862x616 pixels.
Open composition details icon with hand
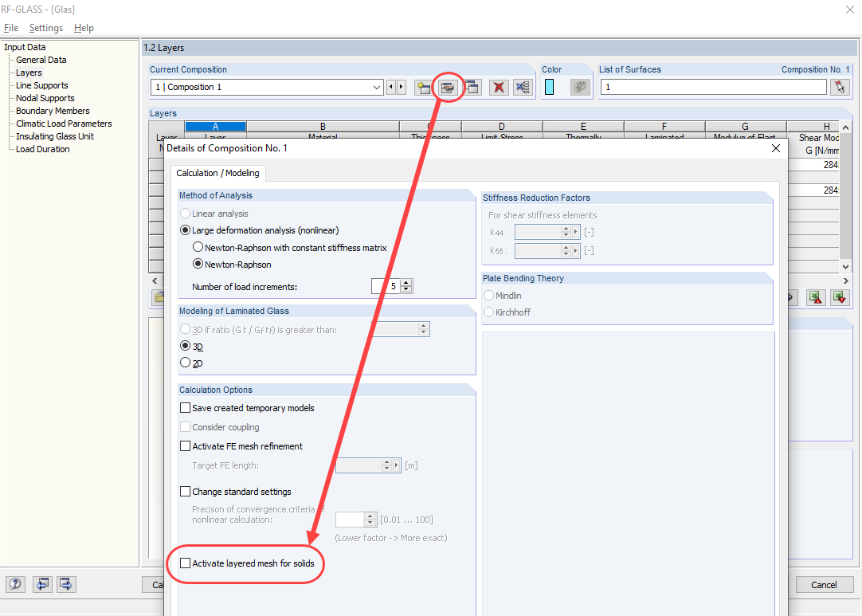pyautogui.click(x=448, y=87)
